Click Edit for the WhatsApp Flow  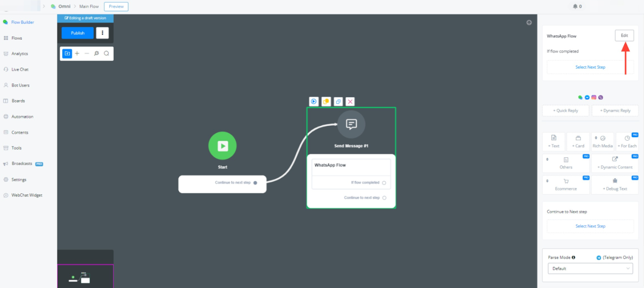tap(624, 35)
